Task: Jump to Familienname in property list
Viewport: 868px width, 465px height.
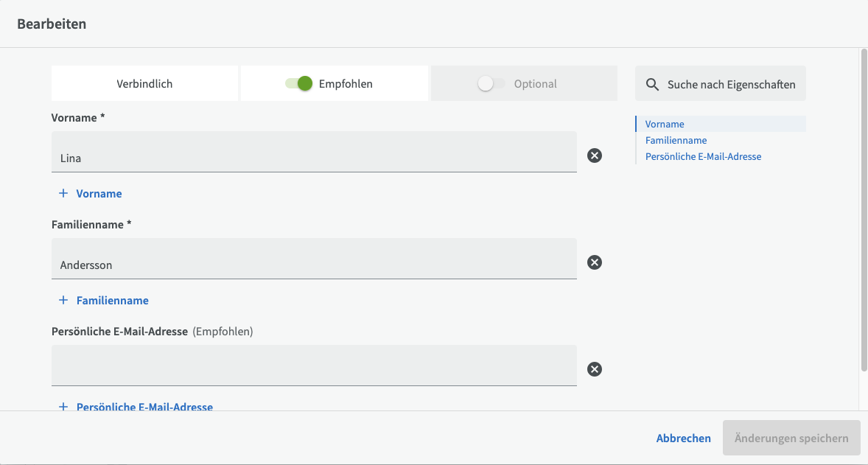Action: coord(676,141)
